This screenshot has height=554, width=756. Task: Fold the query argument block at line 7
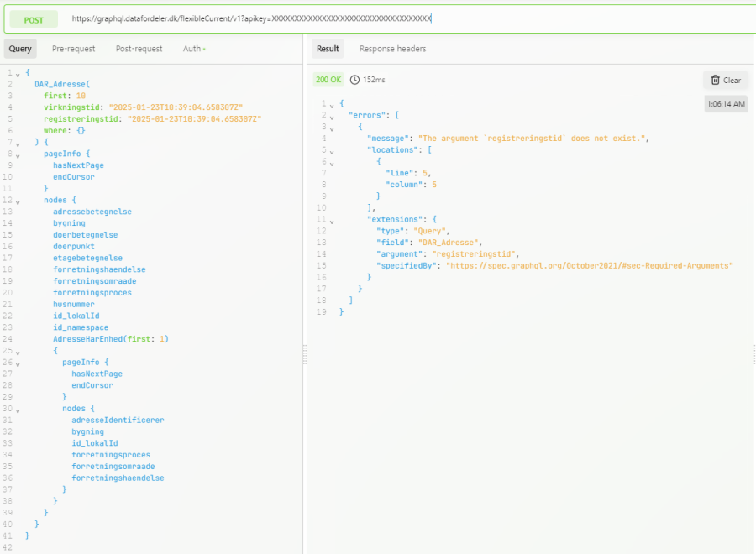click(x=18, y=143)
